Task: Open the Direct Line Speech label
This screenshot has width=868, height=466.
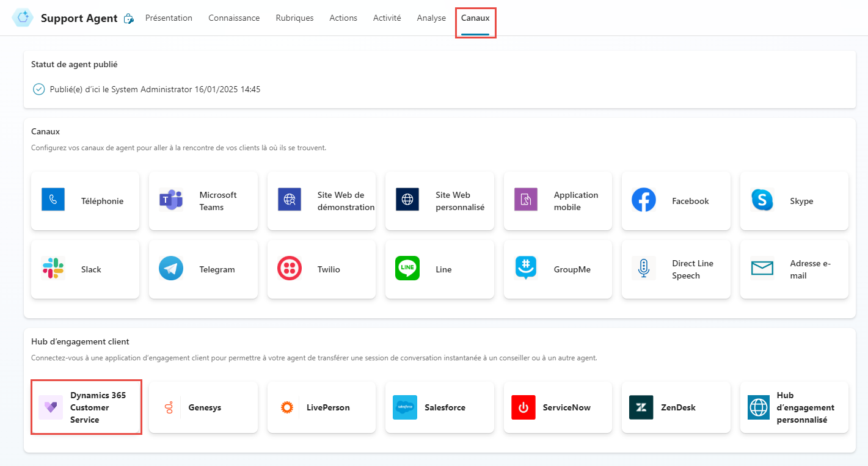Action: pos(693,269)
